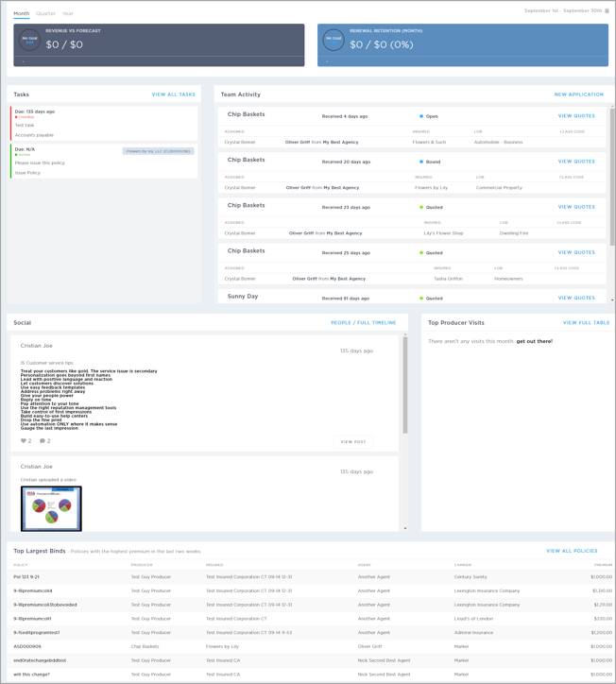This screenshot has width=616, height=684.
Task: Start a New Application
Action: 579,94
